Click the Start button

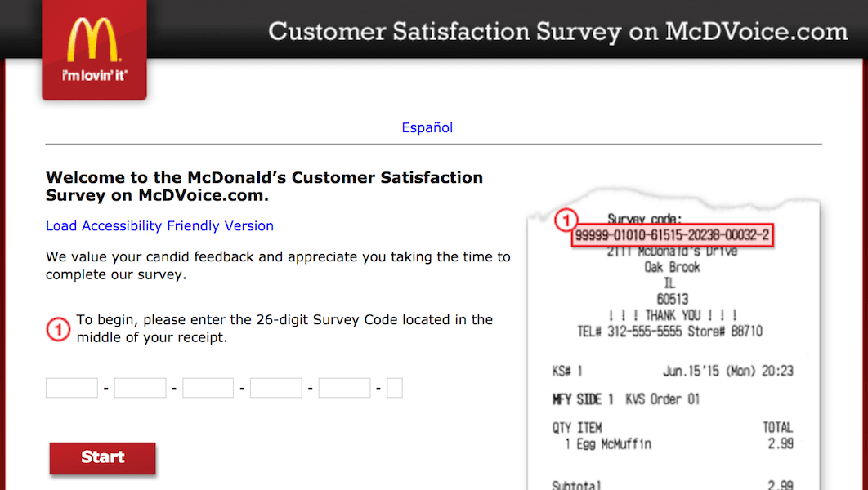[102, 458]
